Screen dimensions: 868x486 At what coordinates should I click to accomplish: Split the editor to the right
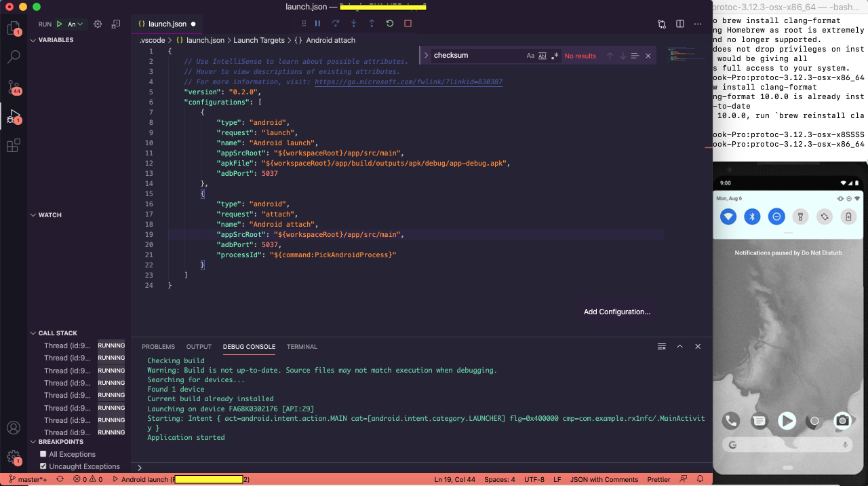coord(680,24)
